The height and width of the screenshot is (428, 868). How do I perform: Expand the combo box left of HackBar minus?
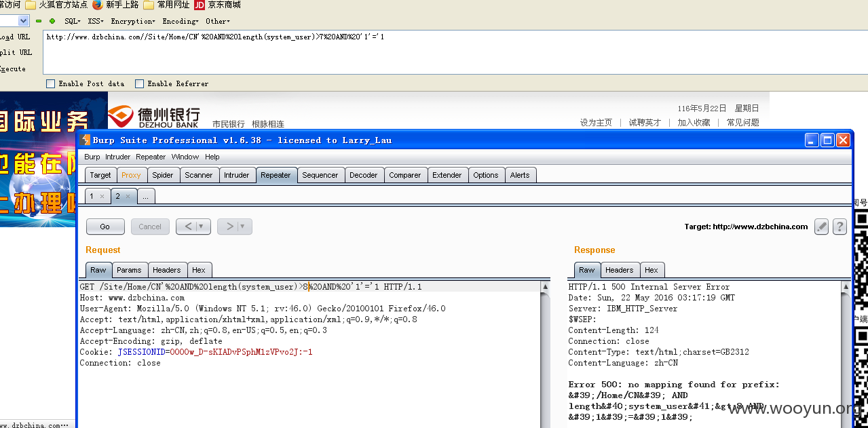[23, 21]
